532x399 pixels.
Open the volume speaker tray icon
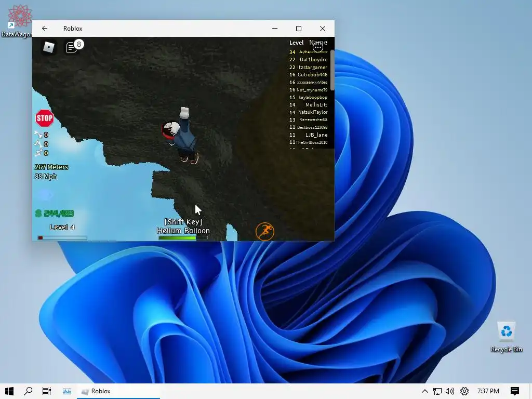click(x=450, y=391)
